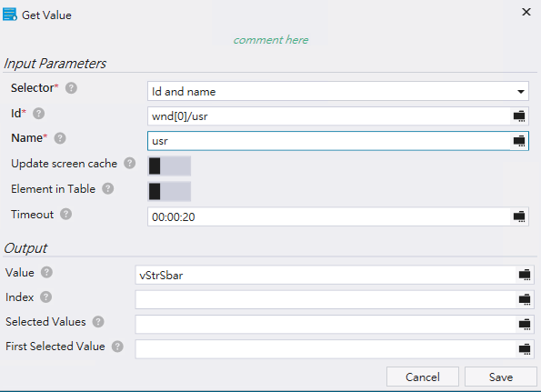
Task: Open variable picker for Index field
Action: 525,299
